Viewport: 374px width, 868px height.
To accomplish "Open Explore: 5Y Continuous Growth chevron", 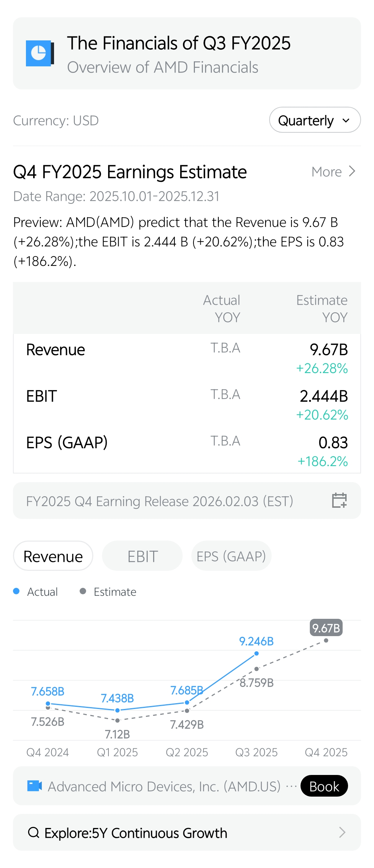I will (342, 833).
